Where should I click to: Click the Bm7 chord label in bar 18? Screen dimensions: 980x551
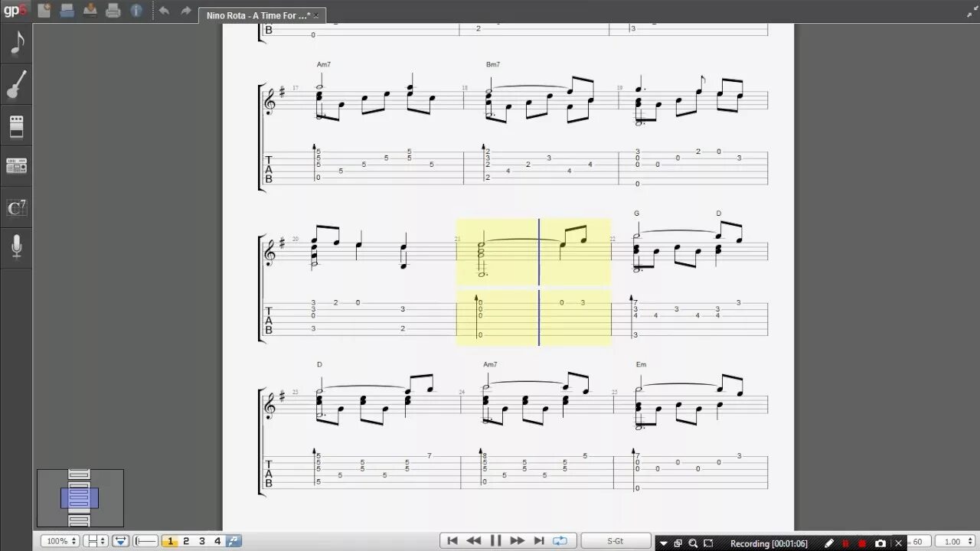[492, 64]
